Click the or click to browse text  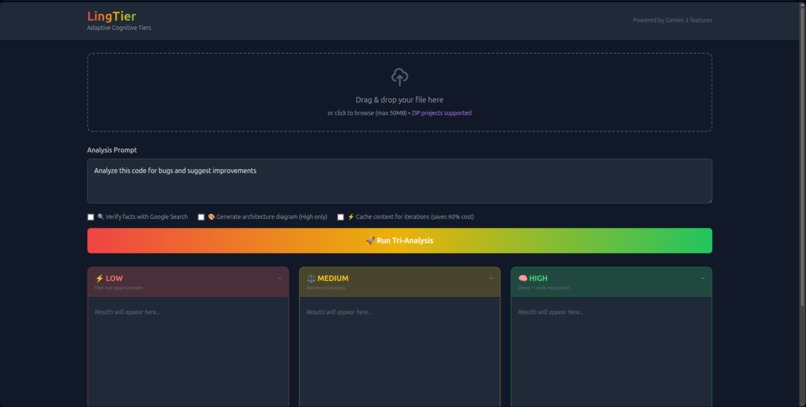(367, 113)
